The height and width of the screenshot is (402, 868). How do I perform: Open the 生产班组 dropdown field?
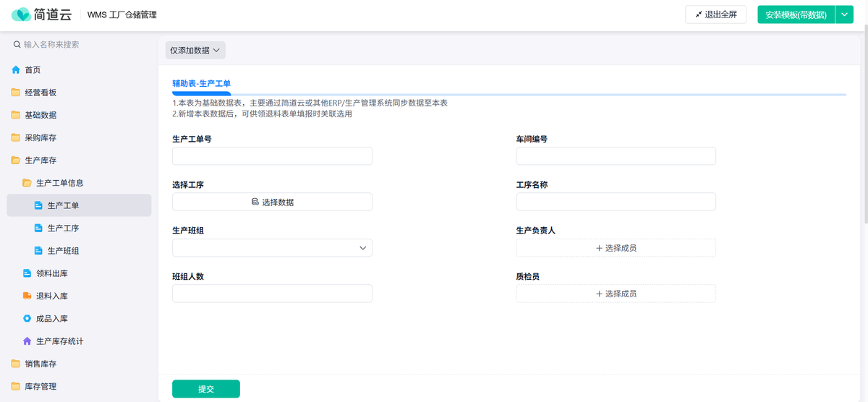pos(272,248)
